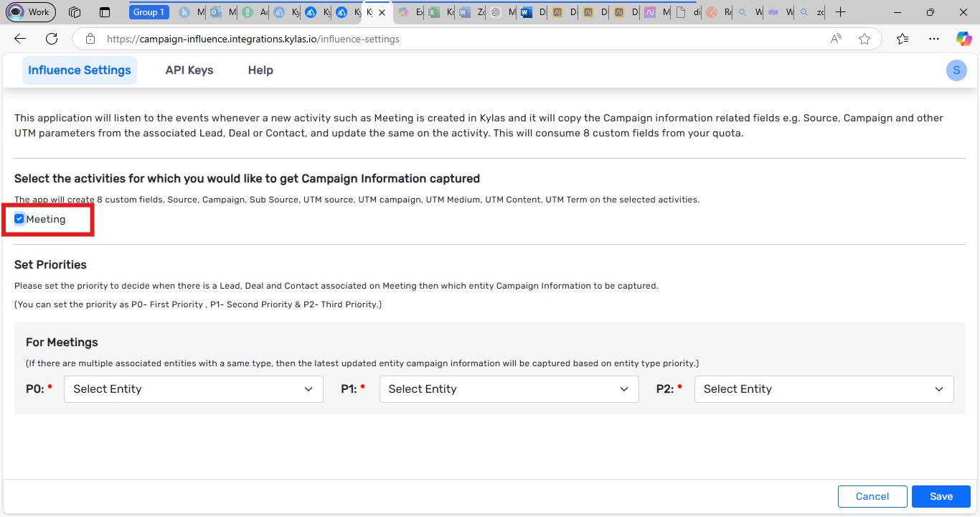
Task: Switch to the last search tab before plus
Action: 811,12
